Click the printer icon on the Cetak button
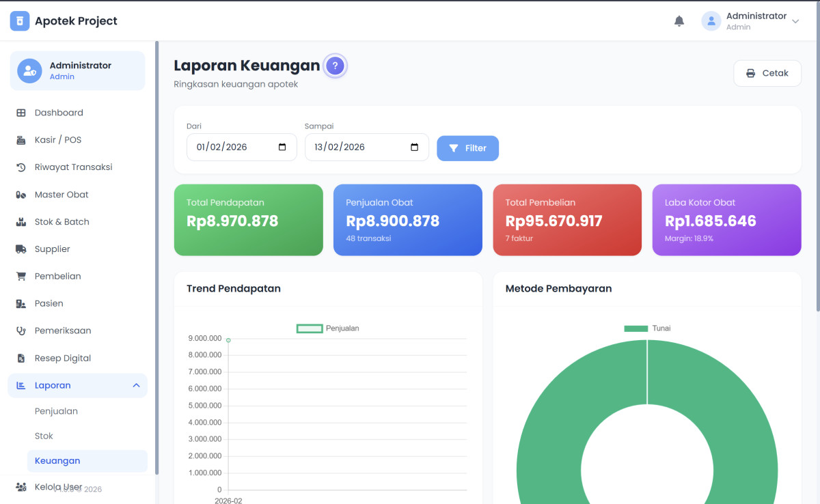This screenshot has height=504, width=820. tap(751, 73)
